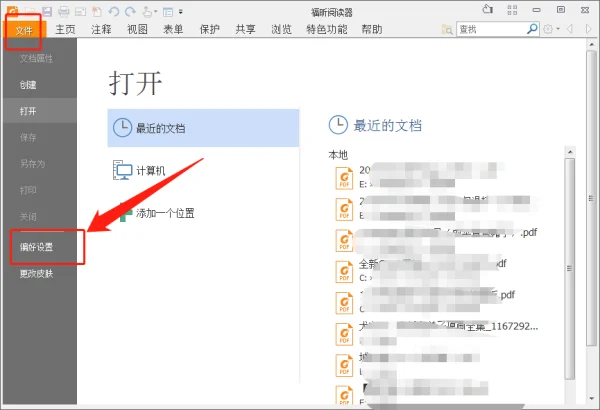
Task: Click the clock icon beside 最近的文档 in the location list
Action: pos(122,127)
